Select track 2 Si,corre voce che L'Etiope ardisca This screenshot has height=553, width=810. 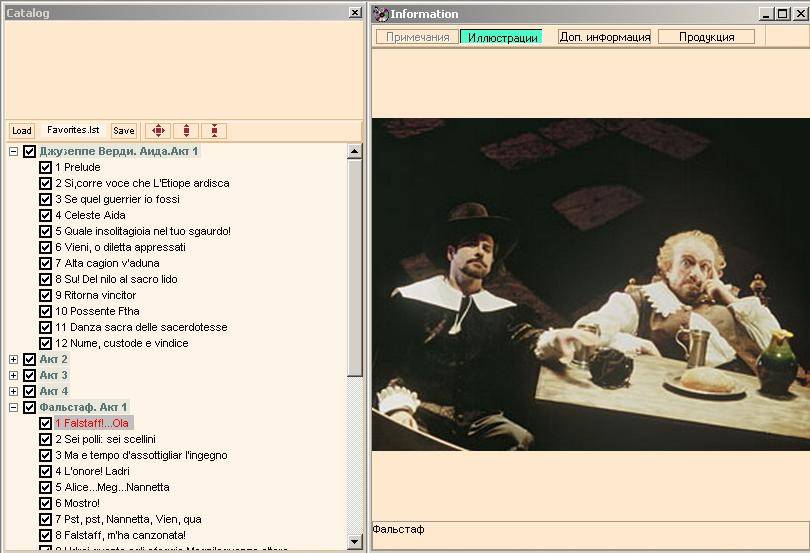pos(142,183)
